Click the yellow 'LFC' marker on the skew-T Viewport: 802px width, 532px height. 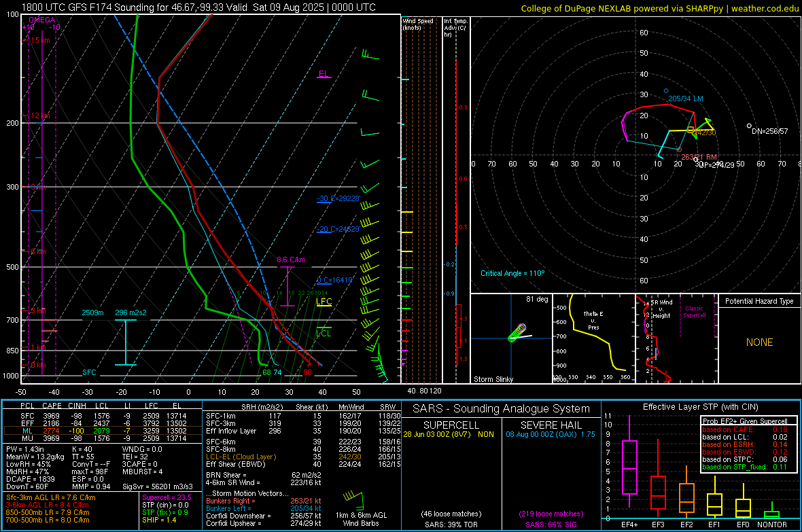[x=324, y=301]
